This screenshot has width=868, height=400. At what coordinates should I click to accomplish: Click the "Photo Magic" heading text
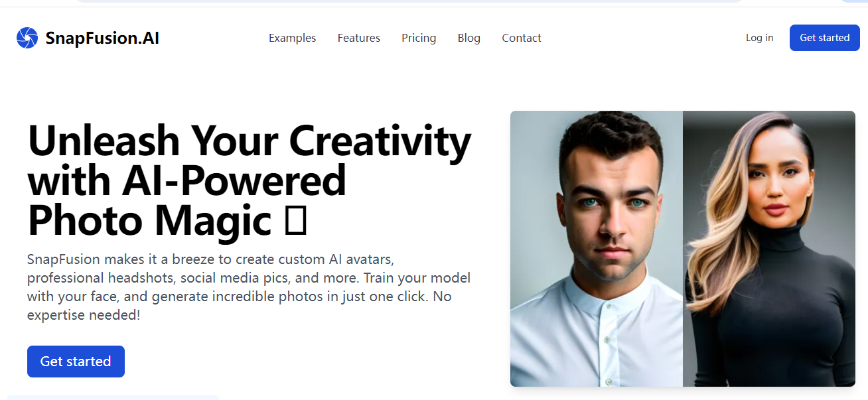click(149, 221)
